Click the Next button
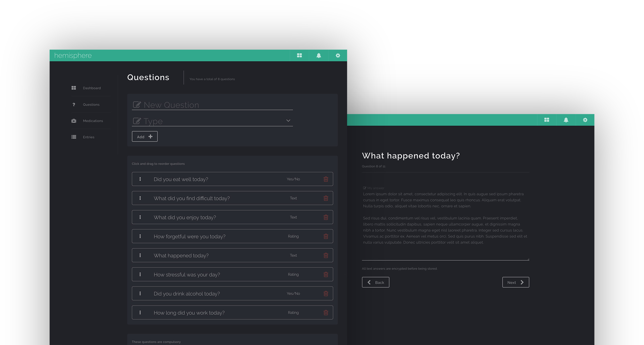The height and width of the screenshot is (345, 644). (515, 282)
